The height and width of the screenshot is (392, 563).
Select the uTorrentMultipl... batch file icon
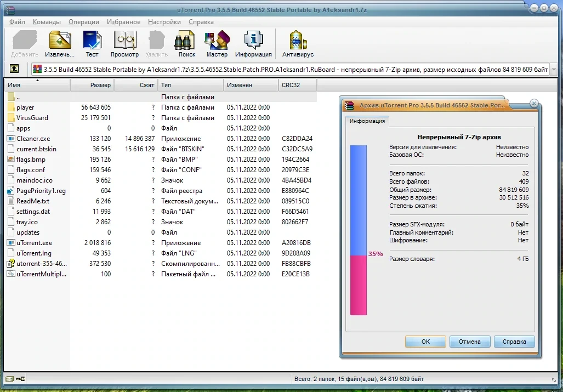(11, 274)
